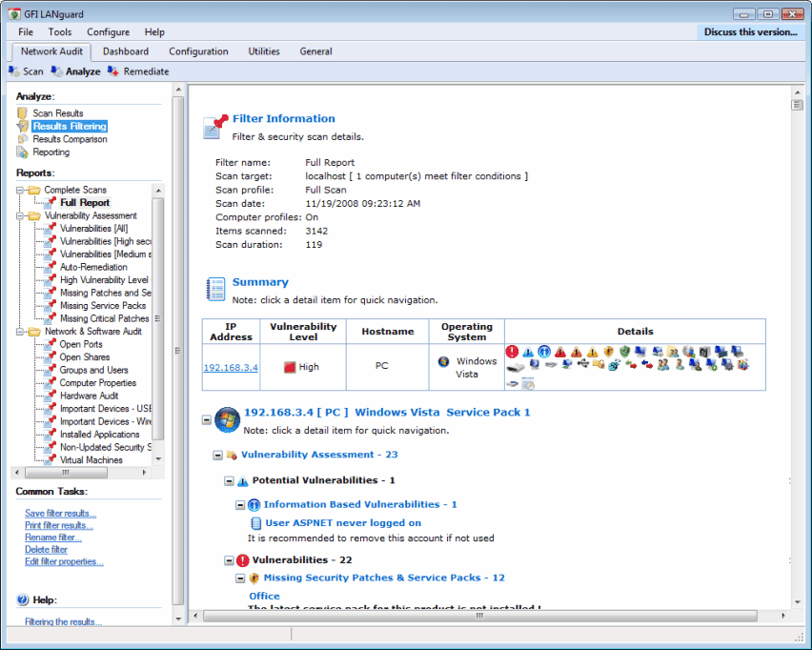
Task: Click Save filter results link
Action: (x=61, y=514)
